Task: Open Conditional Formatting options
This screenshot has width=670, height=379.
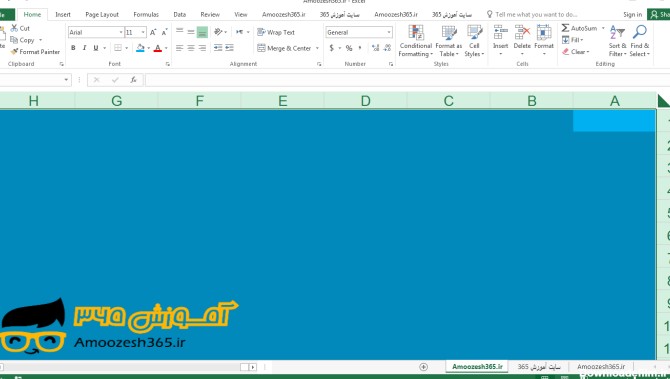Action: [416, 41]
